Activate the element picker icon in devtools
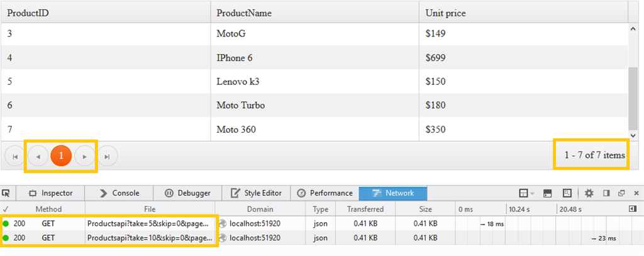The height and width of the screenshot is (256, 644). (6, 193)
